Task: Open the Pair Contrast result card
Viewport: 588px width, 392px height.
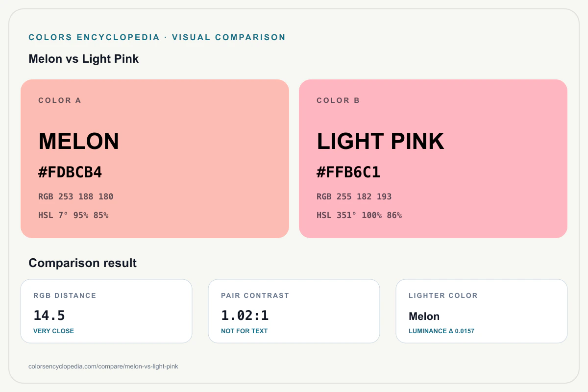Action: tap(294, 311)
